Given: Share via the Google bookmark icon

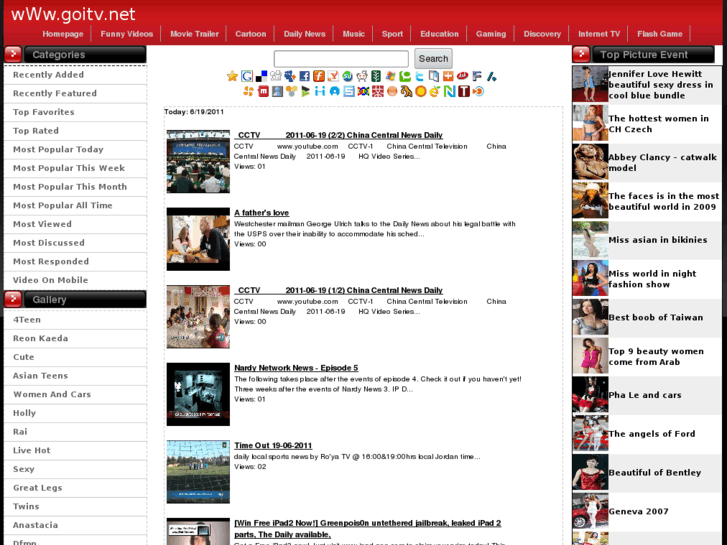Looking at the screenshot, I should tap(247, 76).
